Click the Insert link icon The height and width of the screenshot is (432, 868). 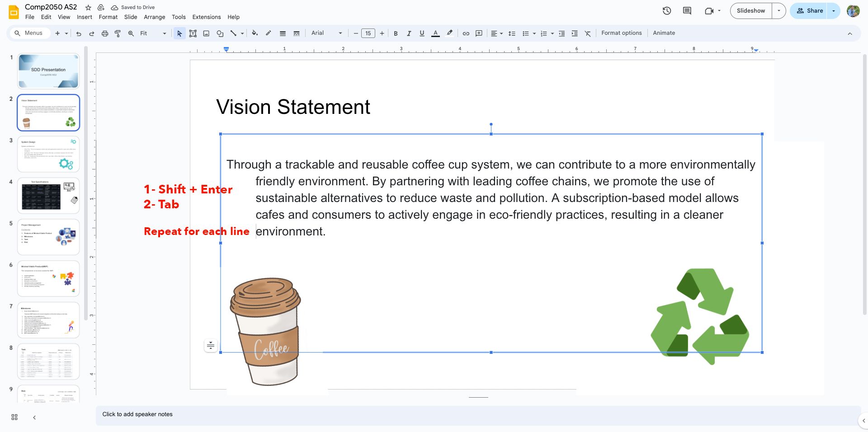[x=466, y=33]
